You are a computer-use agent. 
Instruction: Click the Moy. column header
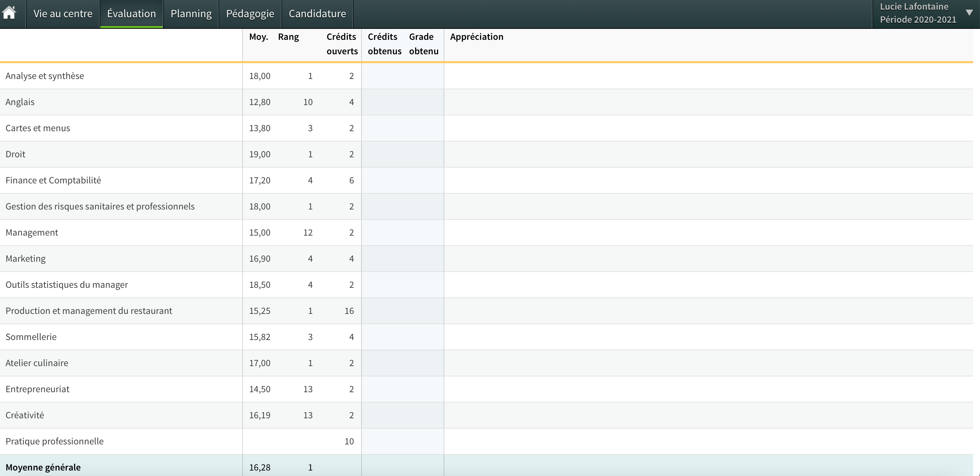258,37
